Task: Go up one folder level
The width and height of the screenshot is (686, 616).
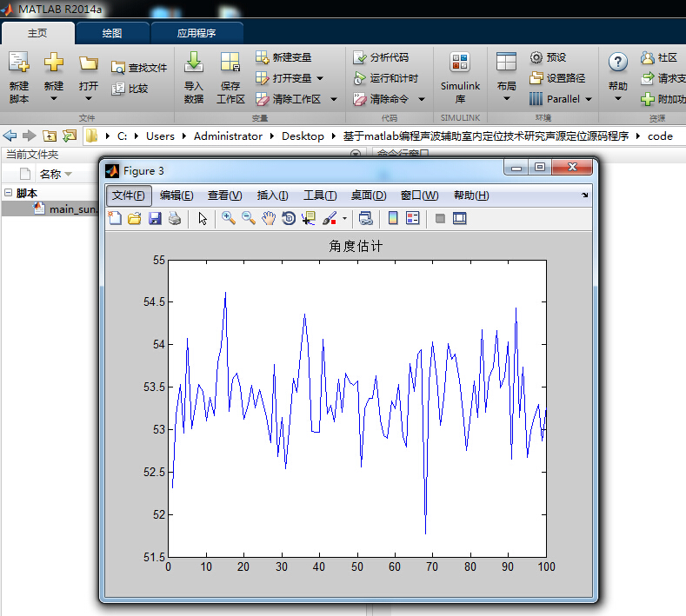Action: (x=50, y=136)
